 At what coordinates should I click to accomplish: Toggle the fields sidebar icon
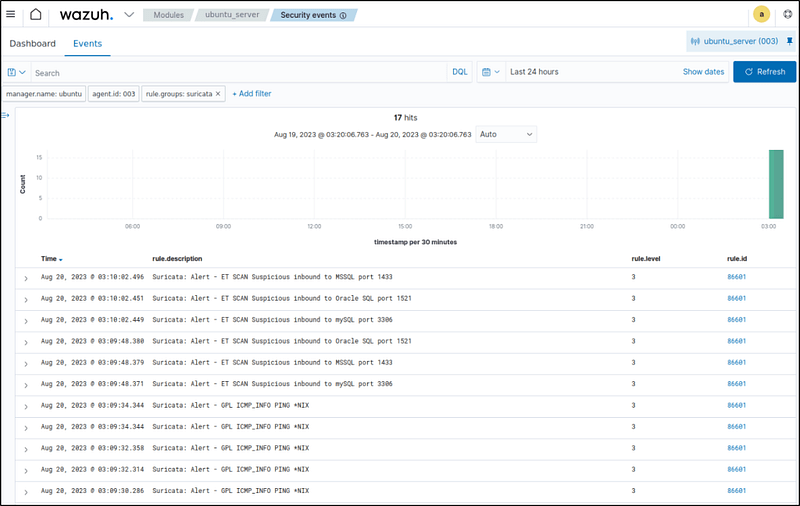(6, 115)
